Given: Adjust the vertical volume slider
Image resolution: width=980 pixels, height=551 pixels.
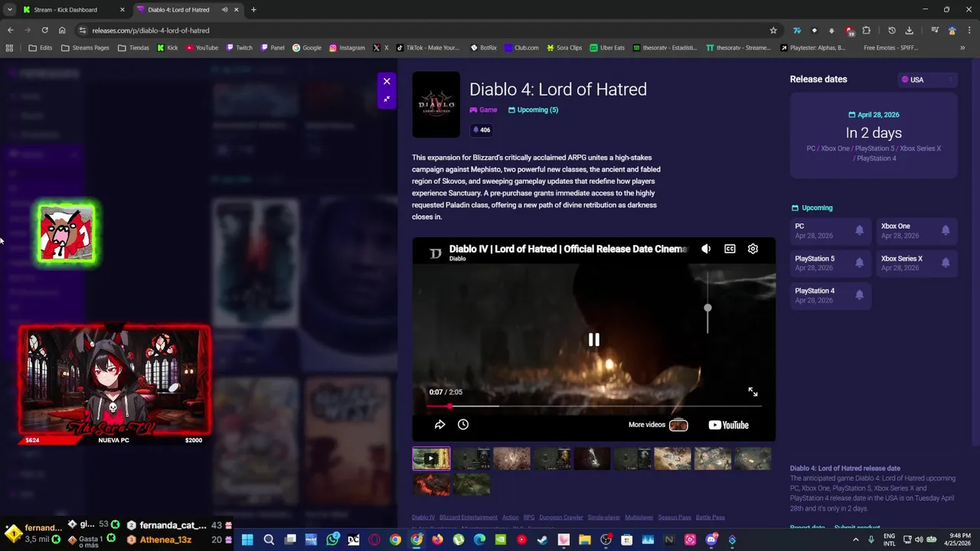Looking at the screenshot, I should coord(707,303).
